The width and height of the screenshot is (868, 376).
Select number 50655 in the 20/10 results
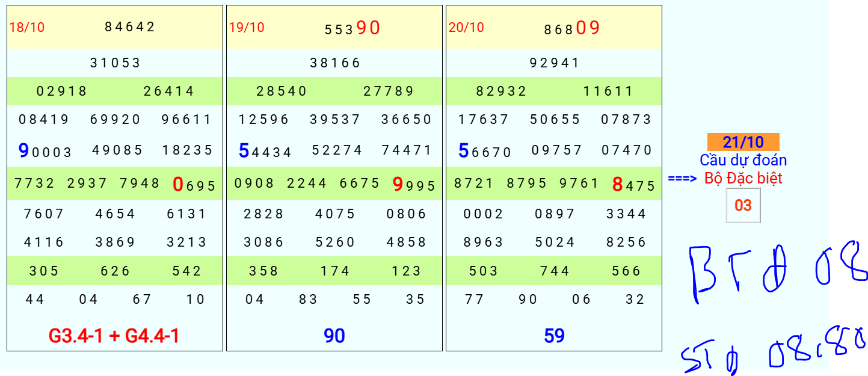(555, 120)
